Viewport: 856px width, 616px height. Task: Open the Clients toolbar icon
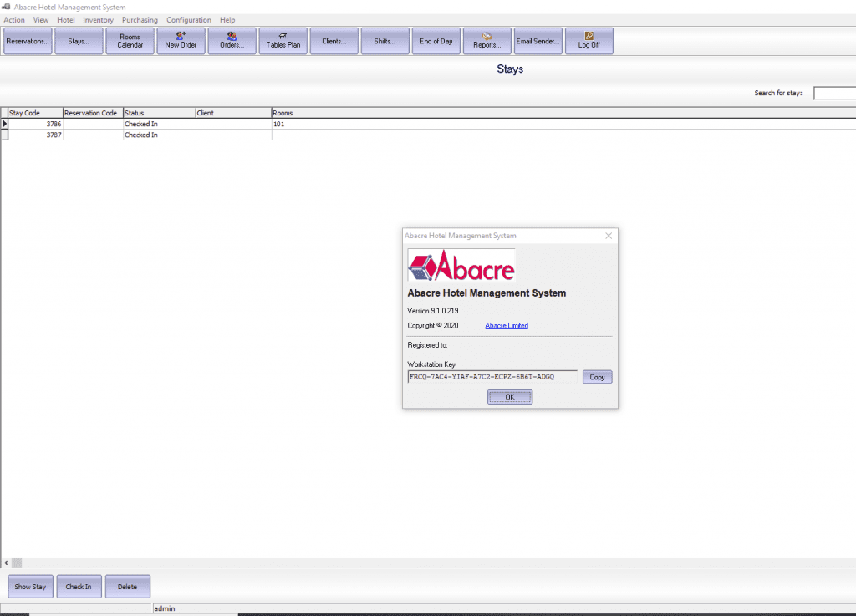pyautogui.click(x=334, y=40)
